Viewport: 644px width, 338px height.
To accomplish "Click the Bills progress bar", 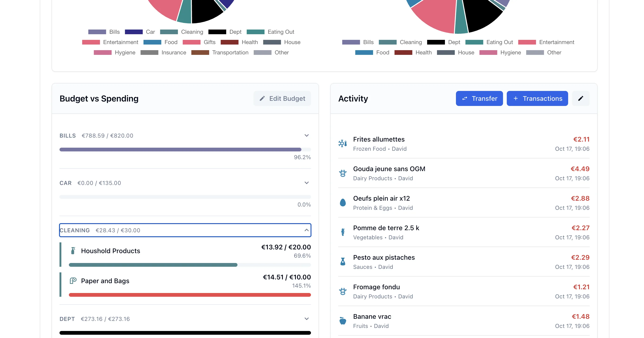I will pos(185,149).
